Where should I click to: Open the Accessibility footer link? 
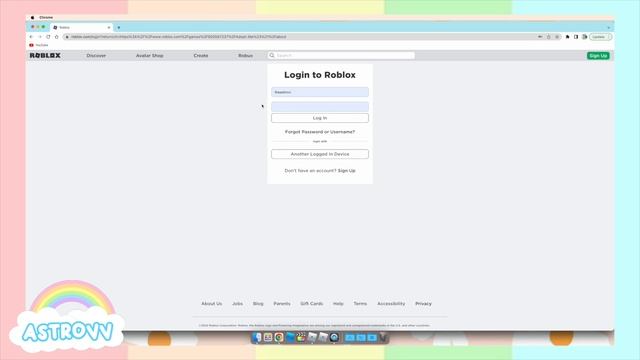(x=391, y=304)
